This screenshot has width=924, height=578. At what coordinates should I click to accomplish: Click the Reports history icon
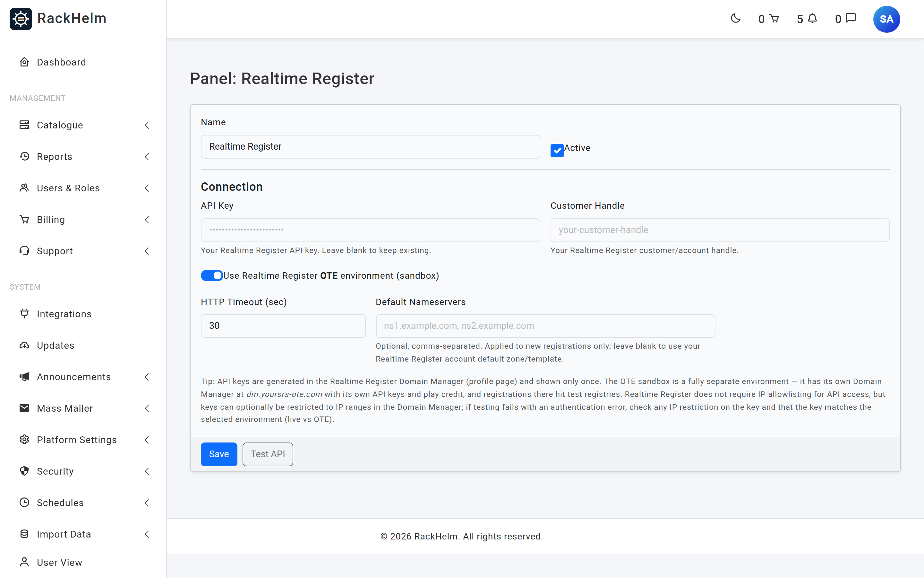click(24, 156)
